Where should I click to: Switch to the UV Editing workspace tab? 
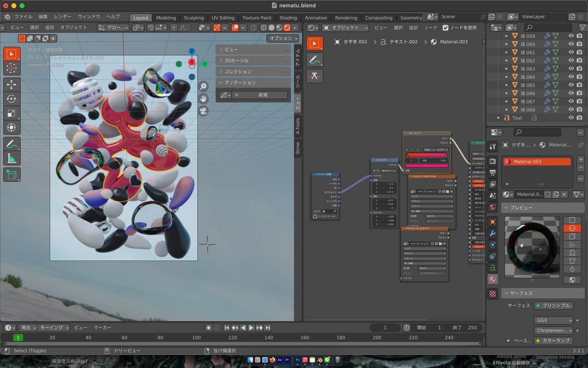[x=223, y=18]
